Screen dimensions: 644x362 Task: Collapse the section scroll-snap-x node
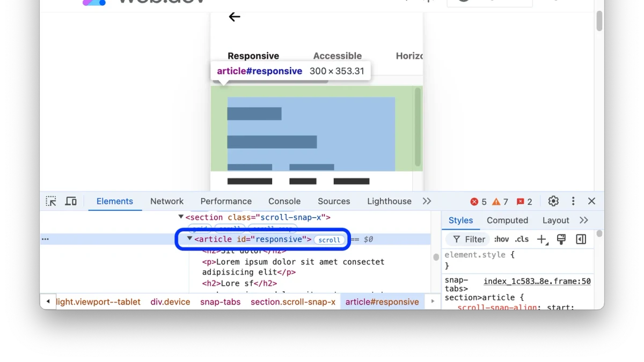181,217
